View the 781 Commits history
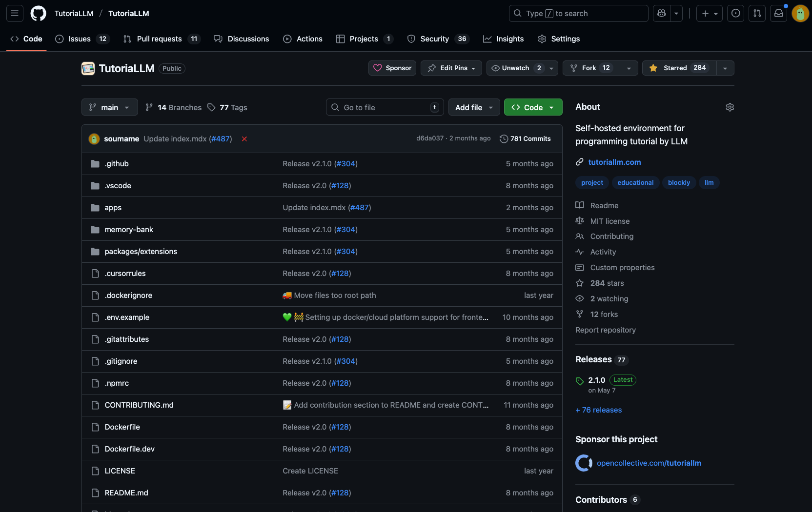This screenshot has height=512, width=812. tap(526, 139)
